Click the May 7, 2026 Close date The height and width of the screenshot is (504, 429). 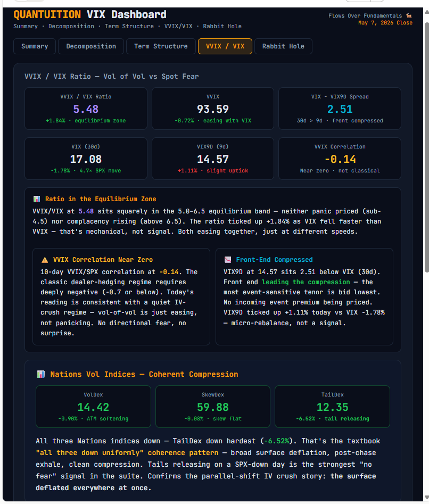385,23
